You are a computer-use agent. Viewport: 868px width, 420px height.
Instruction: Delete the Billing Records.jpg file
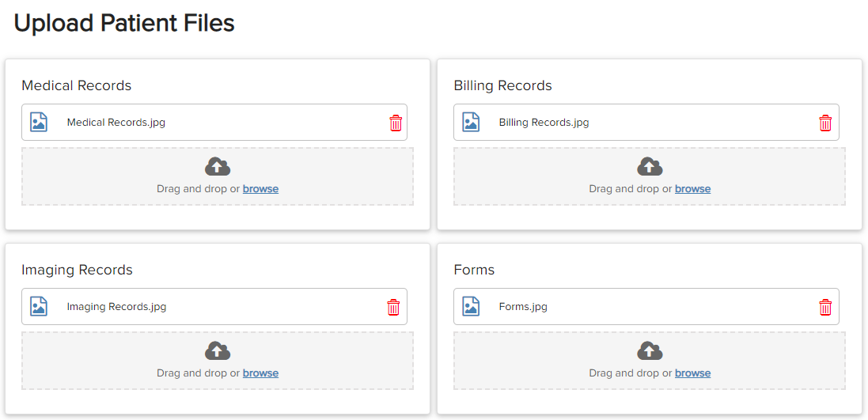pos(825,123)
